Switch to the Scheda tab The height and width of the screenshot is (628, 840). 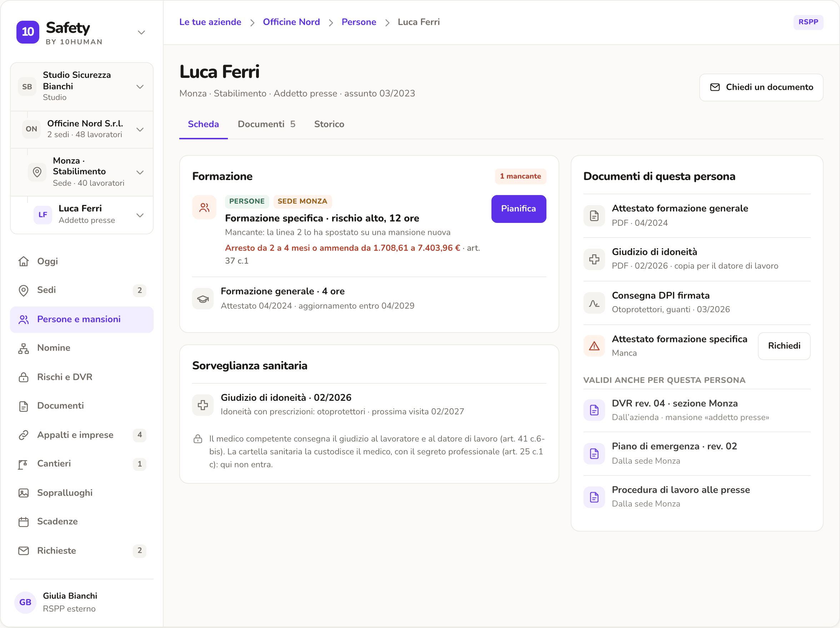tap(203, 124)
